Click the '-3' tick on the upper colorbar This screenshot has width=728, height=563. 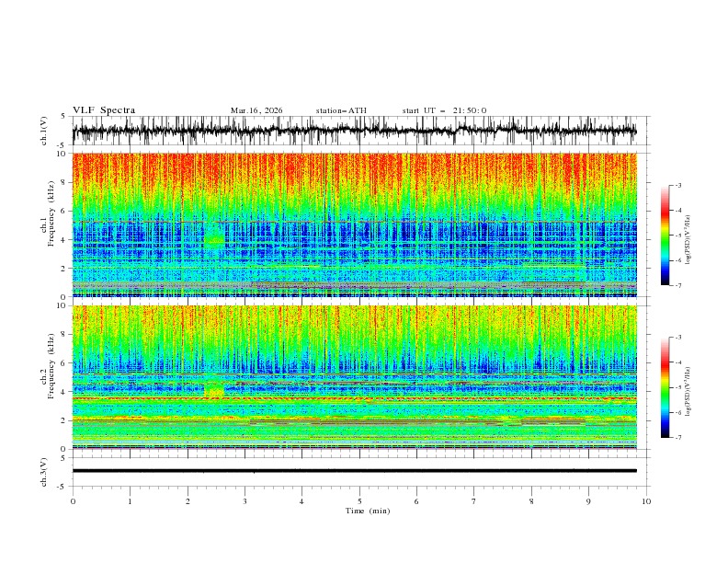pos(677,185)
